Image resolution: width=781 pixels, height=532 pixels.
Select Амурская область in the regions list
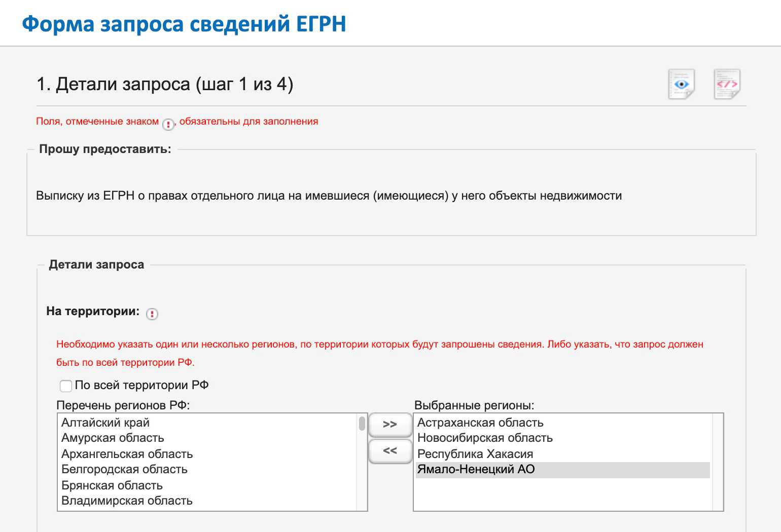tap(113, 438)
